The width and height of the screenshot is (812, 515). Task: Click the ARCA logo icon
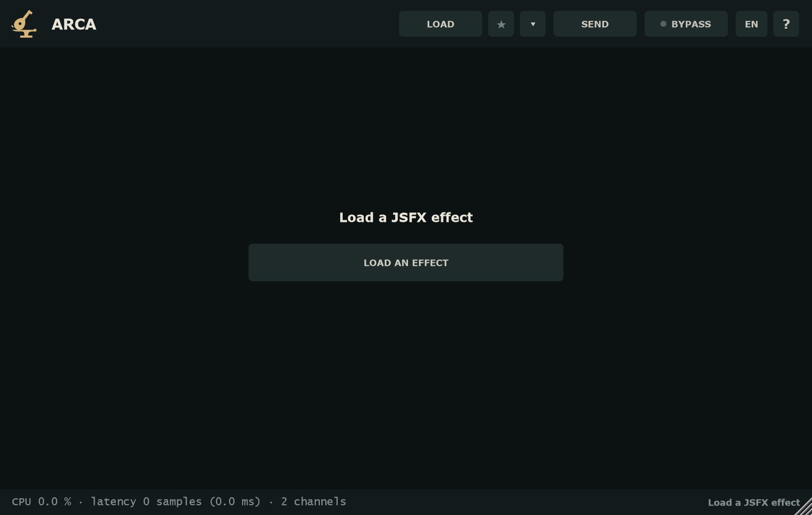click(x=24, y=24)
